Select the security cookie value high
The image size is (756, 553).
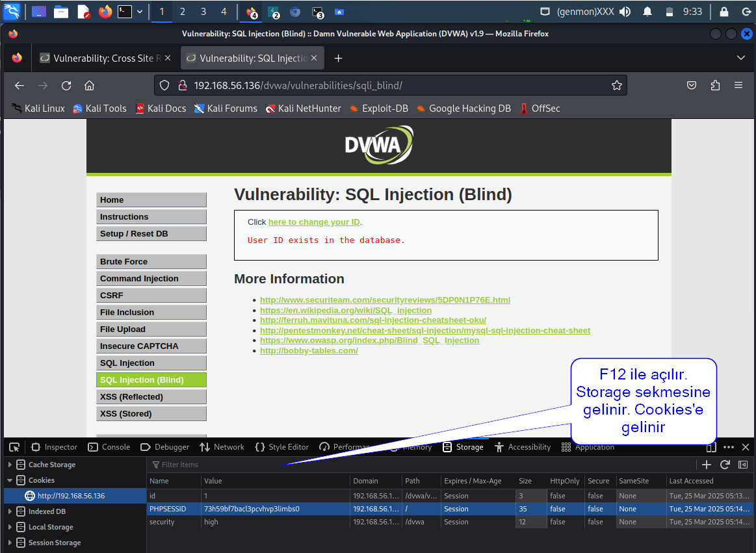point(211,522)
